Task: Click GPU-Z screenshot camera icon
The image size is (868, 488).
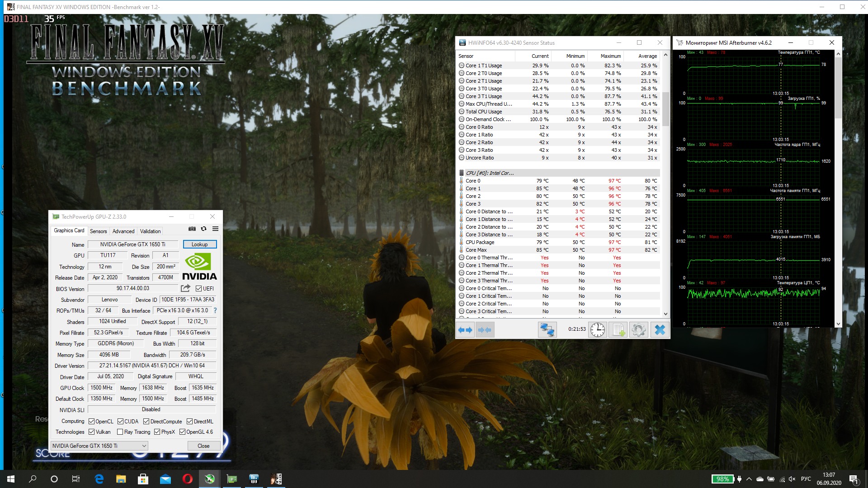Action: click(x=192, y=229)
